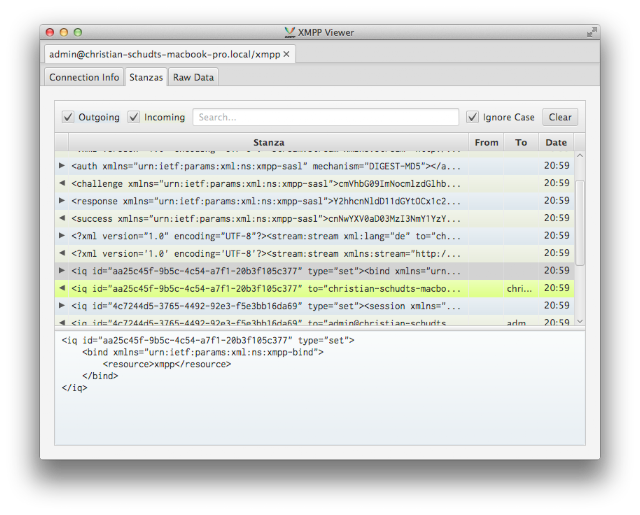Screen dimensions: 640x515
Task: Click the 20:59 date of the auth row
Action: [556, 166]
